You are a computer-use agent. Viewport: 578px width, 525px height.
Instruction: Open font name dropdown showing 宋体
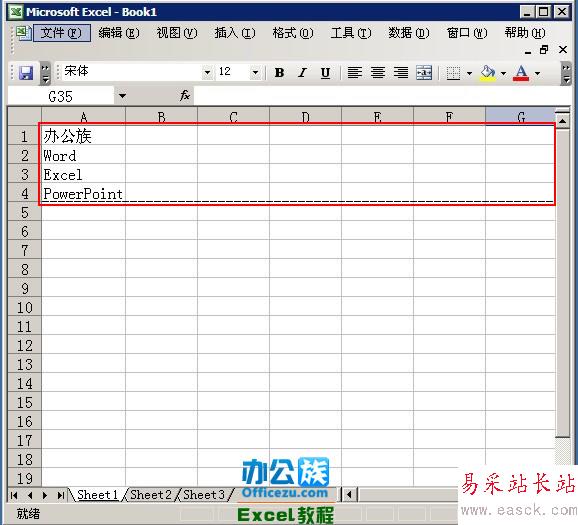pos(208,72)
